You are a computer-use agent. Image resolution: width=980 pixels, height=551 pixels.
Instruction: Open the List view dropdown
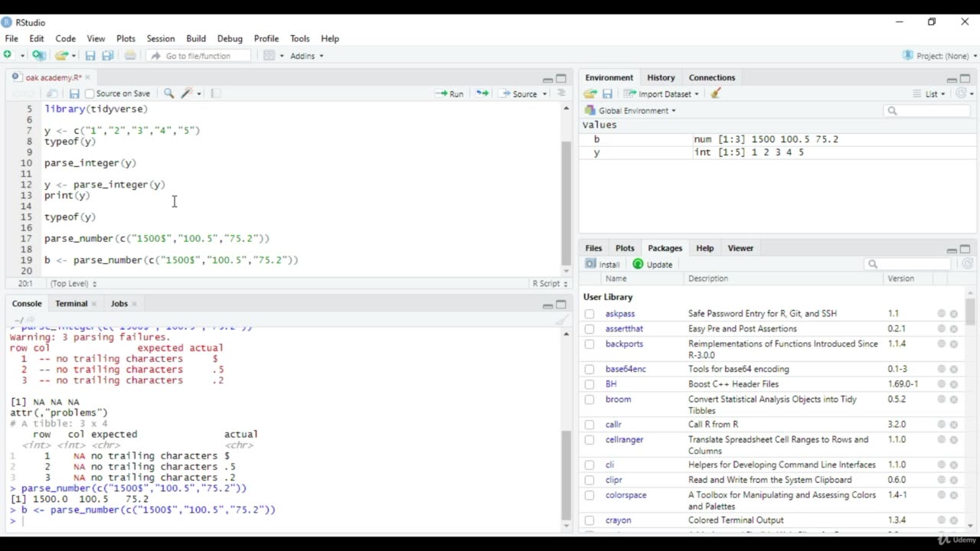click(x=929, y=93)
